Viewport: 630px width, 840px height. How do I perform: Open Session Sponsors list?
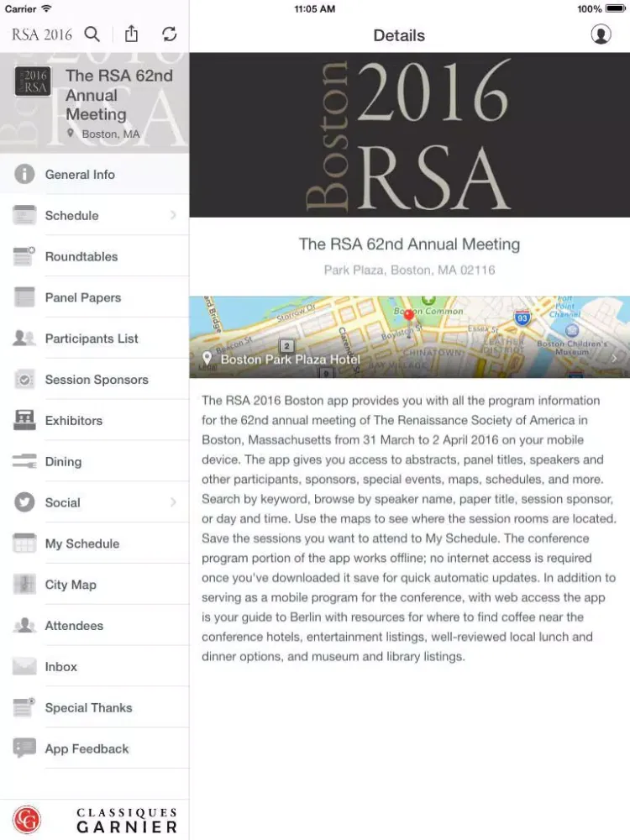97,380
